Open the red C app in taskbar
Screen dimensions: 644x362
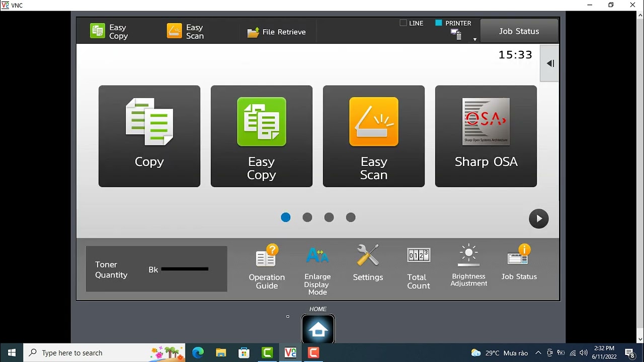point(313,353)
